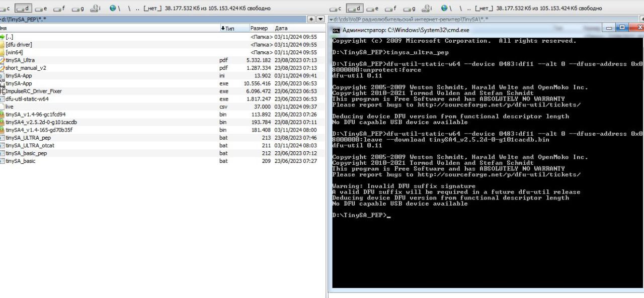The height and width of the screenshot is (298, 644).
Task: Open the tinySA_Ultra pdf file
Action: point(20,60)
